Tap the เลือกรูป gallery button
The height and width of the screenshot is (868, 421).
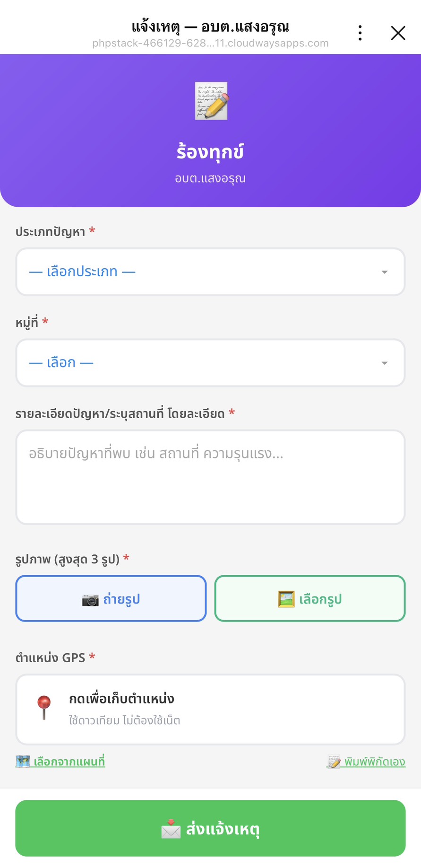tap(310, 598)
